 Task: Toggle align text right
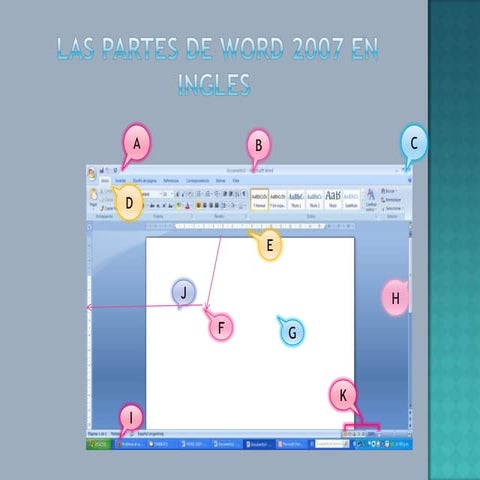click(x=211, y=206)
